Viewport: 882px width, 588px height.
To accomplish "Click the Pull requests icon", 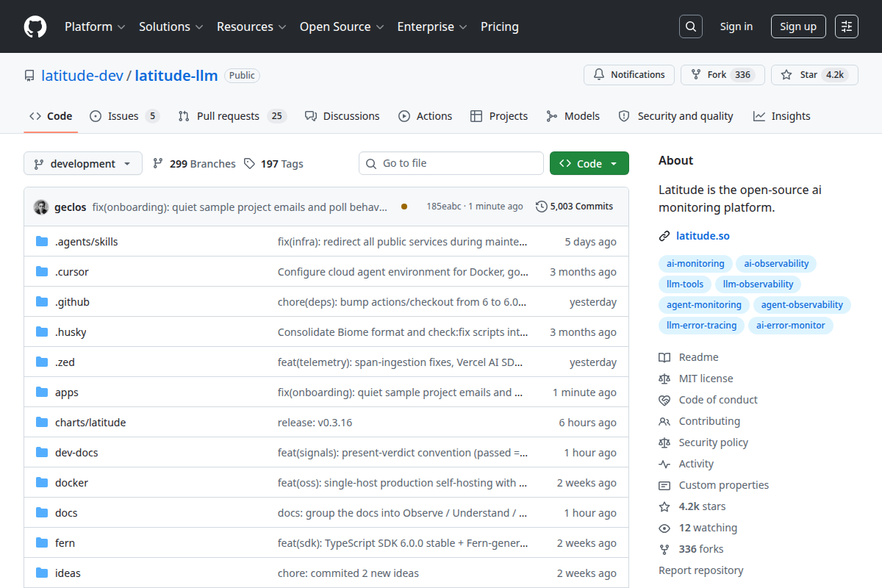I will [x=184, y=116].
